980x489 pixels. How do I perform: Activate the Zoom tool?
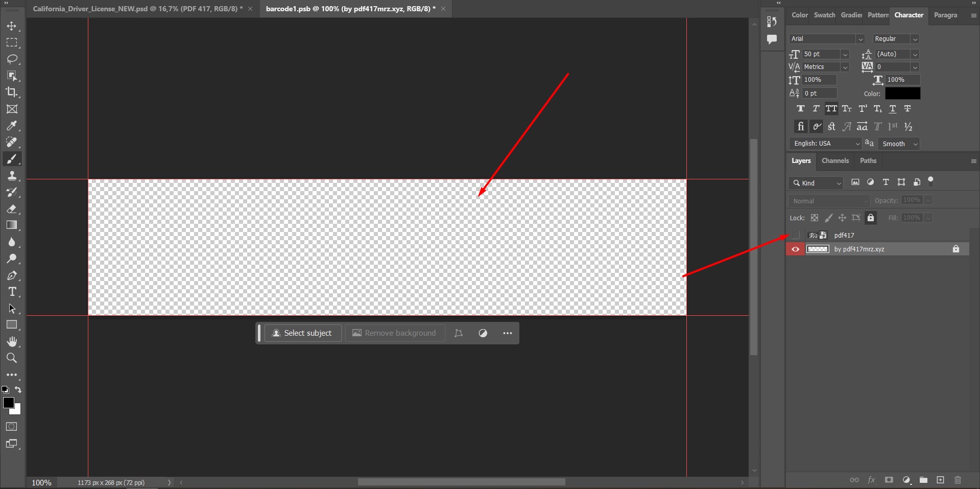coord(12,358)
